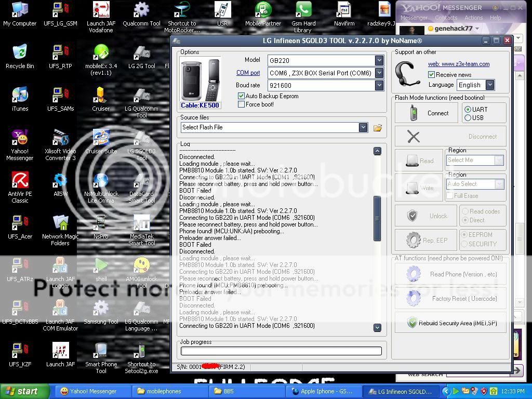Open the Boud rate dropdown
Screen dimensions: 532x399
(379, 85)
